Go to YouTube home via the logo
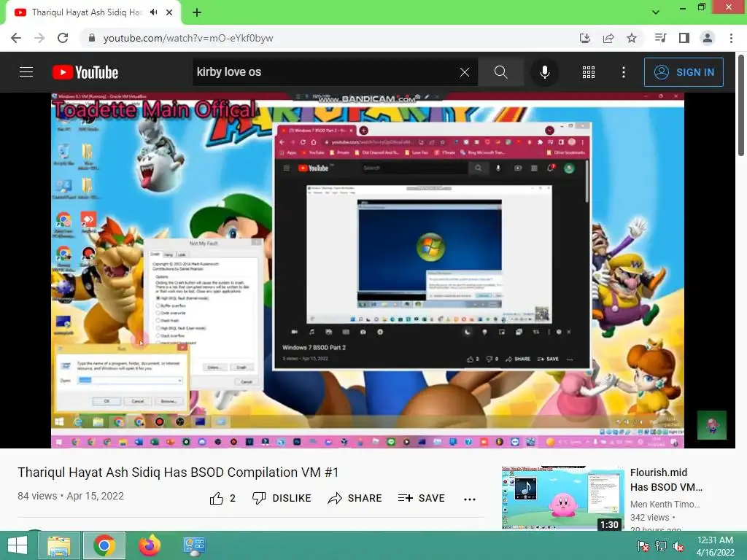The height and width of the screenshot is (560, 747). pos(85,72)
